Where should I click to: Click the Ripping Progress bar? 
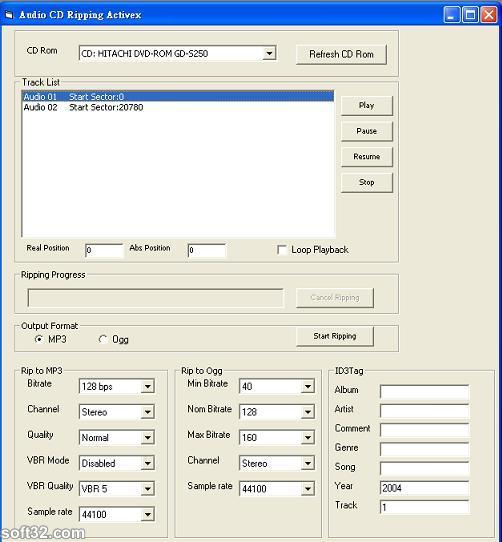(x=155, y=298)
